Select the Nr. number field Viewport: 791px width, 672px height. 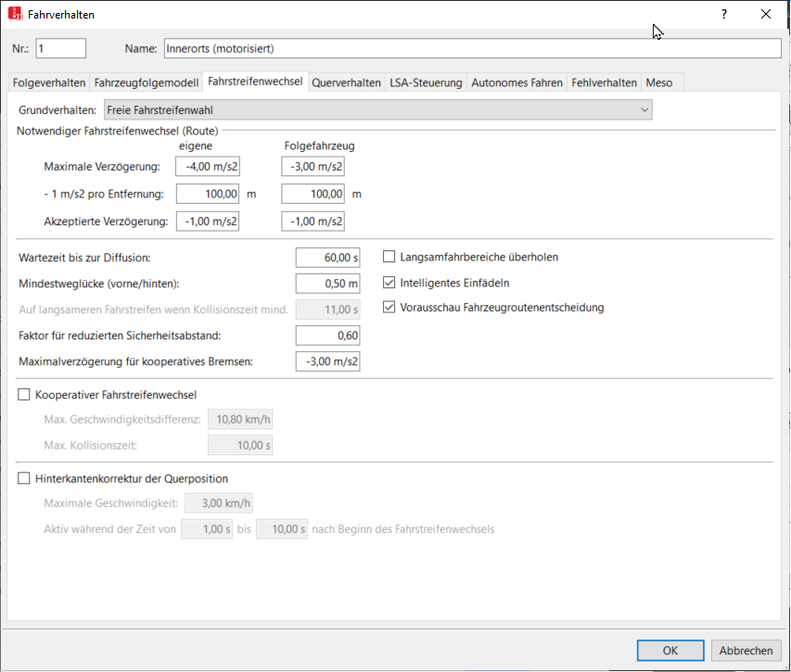[60, 48]
